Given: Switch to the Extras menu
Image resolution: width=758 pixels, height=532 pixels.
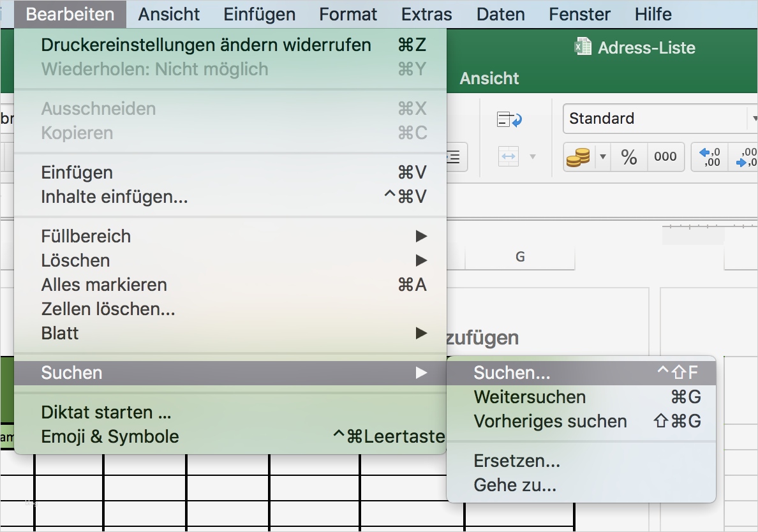Looking at the screenshot, I should pos(426,13).
